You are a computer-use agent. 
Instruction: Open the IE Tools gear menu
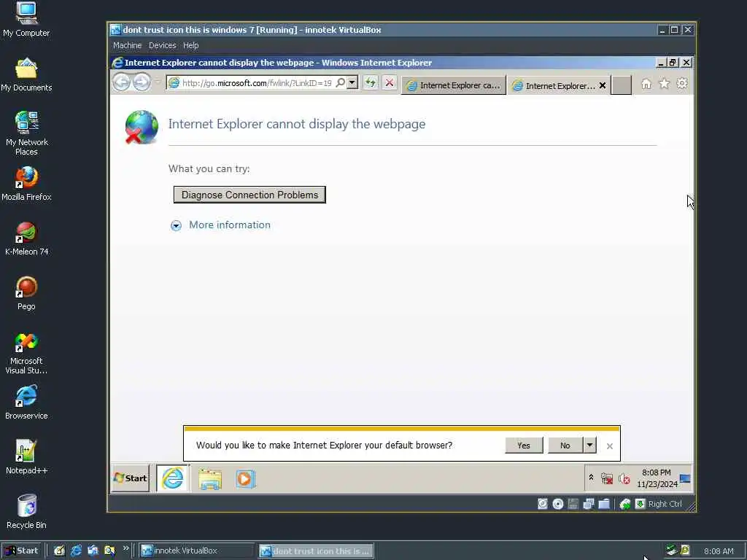pos(682,84)
